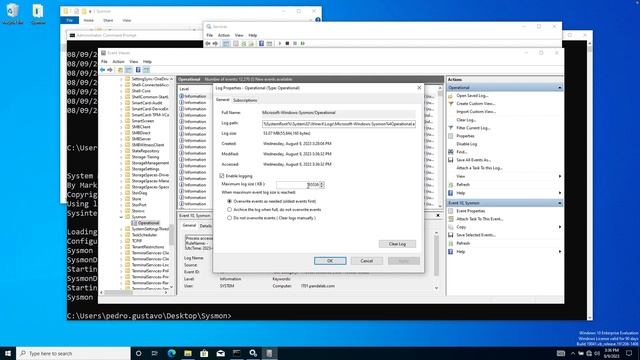
Task: Switch to Subscriptions tab in Log Properties
Action: click(x=245, y=100)
